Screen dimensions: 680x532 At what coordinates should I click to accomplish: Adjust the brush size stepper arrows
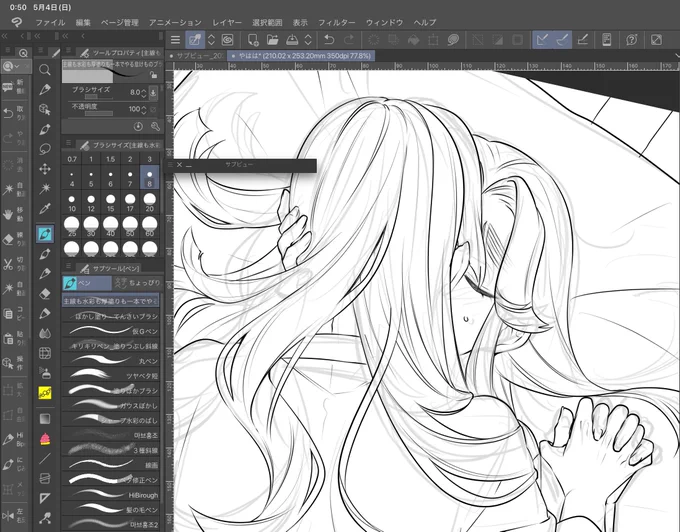coord(144,93)
